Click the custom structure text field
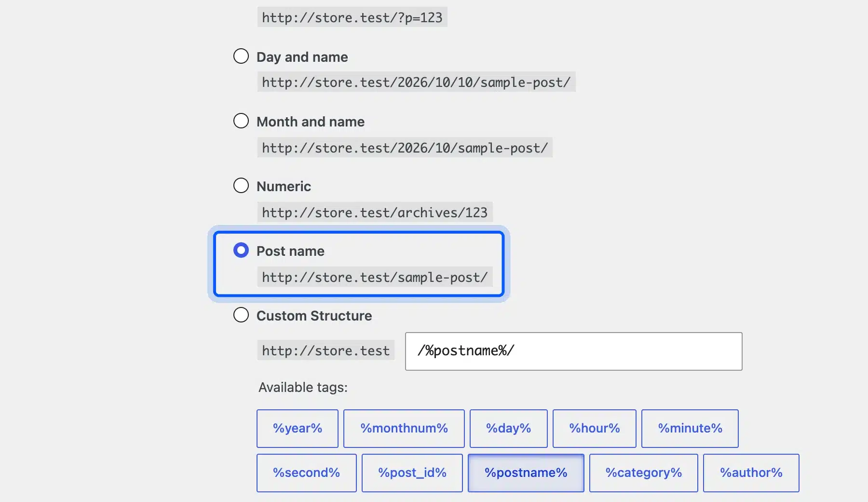This screenshot has height=502, width=868. point(573,351)
